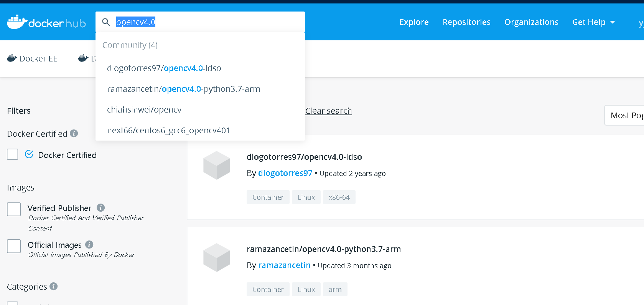The width and height of the screenshot is (644, 305).
Task: Click Linux tag of diogotorres97 result
Action: pyautogui.click(x=306, y=197)
